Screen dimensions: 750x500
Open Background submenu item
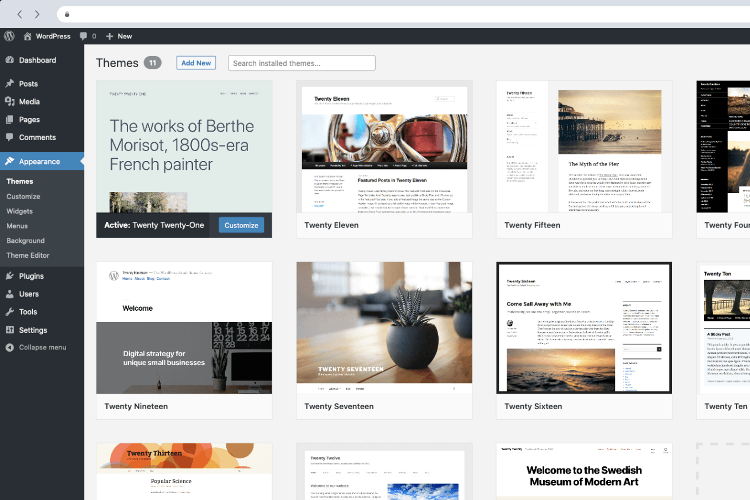point(25,240)
